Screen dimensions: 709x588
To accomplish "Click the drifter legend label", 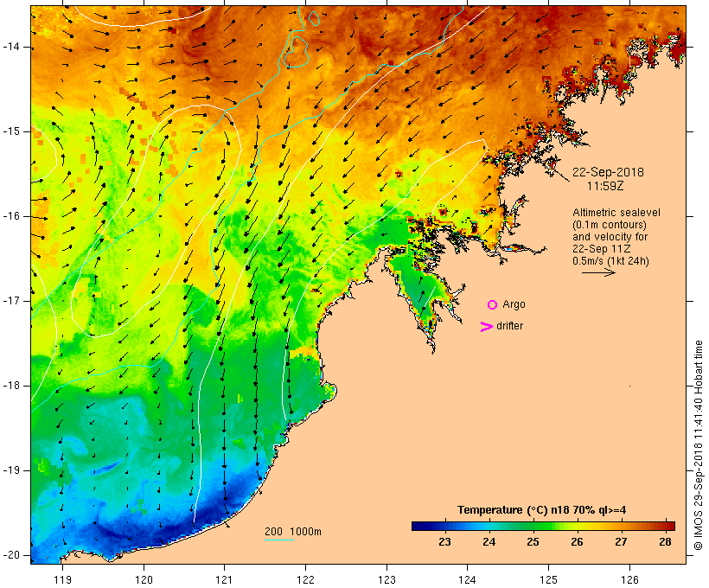I will pos(509,326).
